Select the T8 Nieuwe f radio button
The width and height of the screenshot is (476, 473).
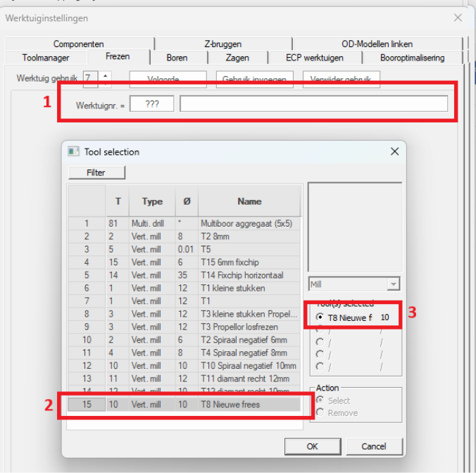(x=320, y=317)
